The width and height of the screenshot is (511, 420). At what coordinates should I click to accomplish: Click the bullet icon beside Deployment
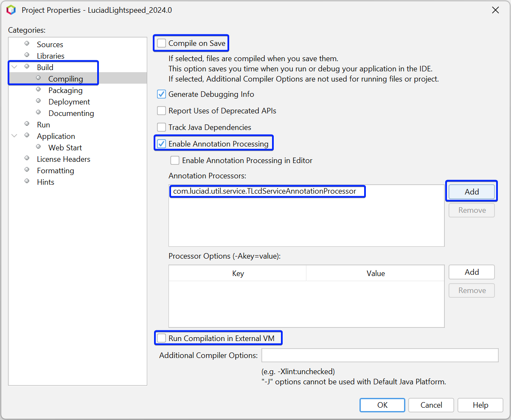pos(39,101)
